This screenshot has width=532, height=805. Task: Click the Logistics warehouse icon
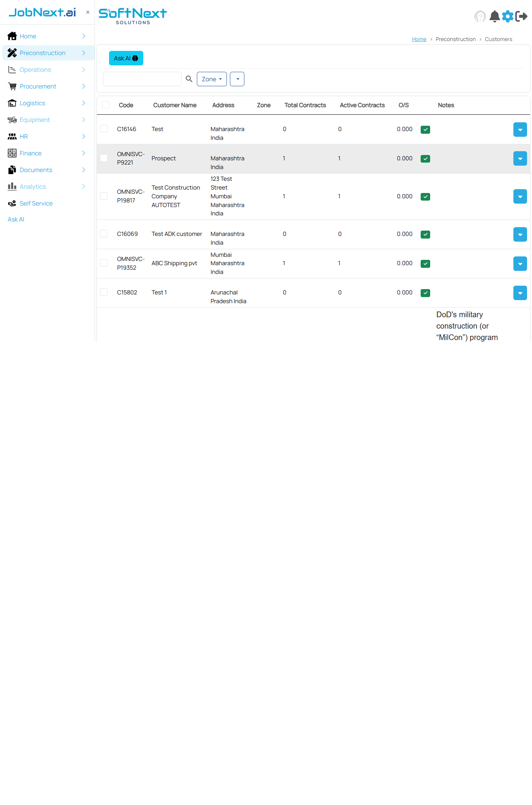tap(12, 103)
